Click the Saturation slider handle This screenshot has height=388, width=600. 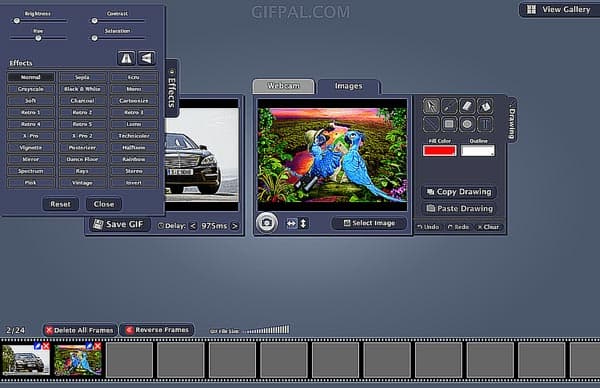coord(94,38)
